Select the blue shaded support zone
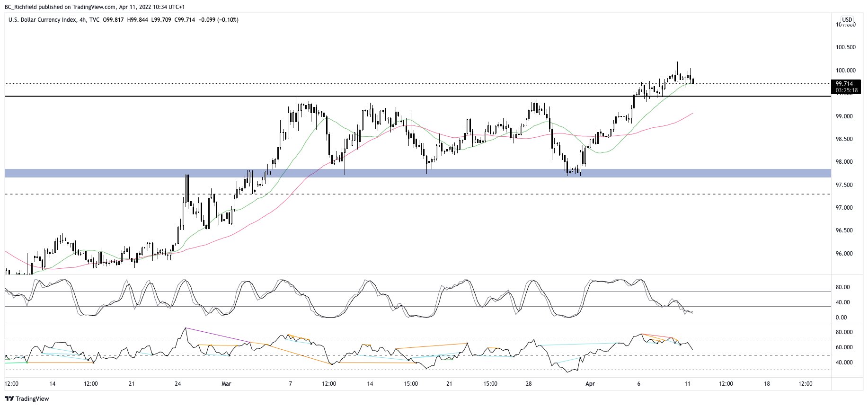This screenshot has width=868, height=407. [426, 173]
